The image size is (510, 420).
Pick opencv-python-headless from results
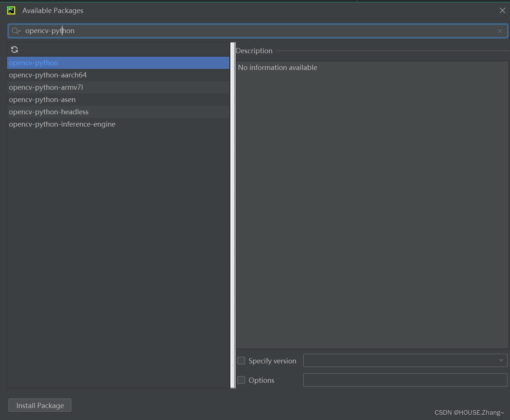(49, 112)
